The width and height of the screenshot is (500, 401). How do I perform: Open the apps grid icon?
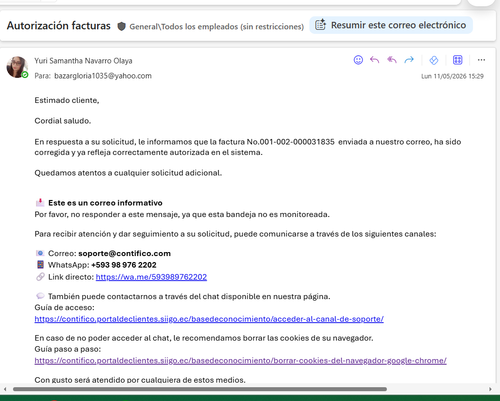[x=458, y=60]
